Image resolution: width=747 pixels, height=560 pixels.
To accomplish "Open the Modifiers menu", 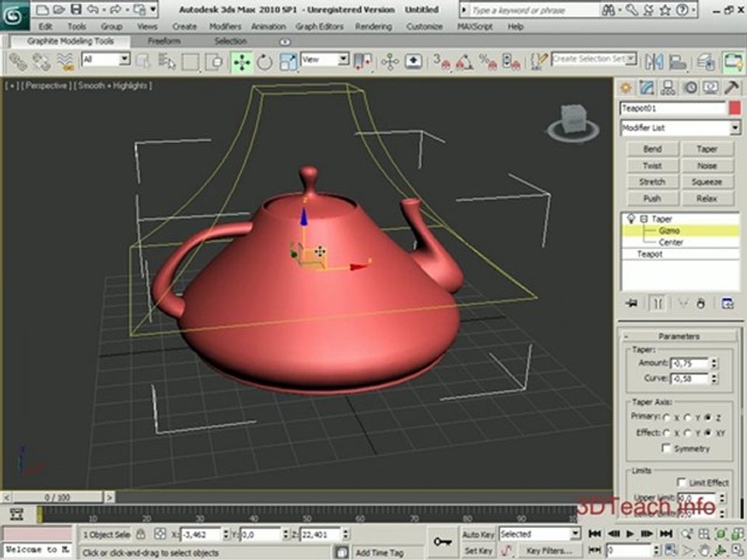I will click(x=225, y=26).
